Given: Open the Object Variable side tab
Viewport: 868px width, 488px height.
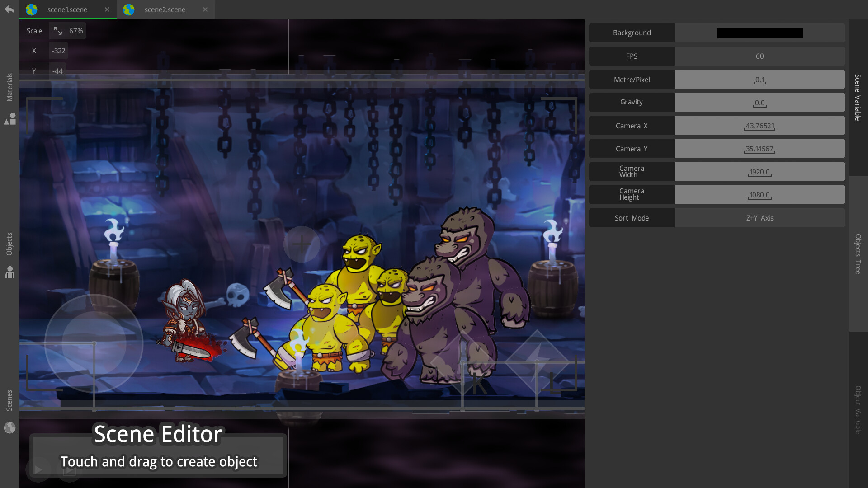Looking at the screenshot, I should coord(858,409).
